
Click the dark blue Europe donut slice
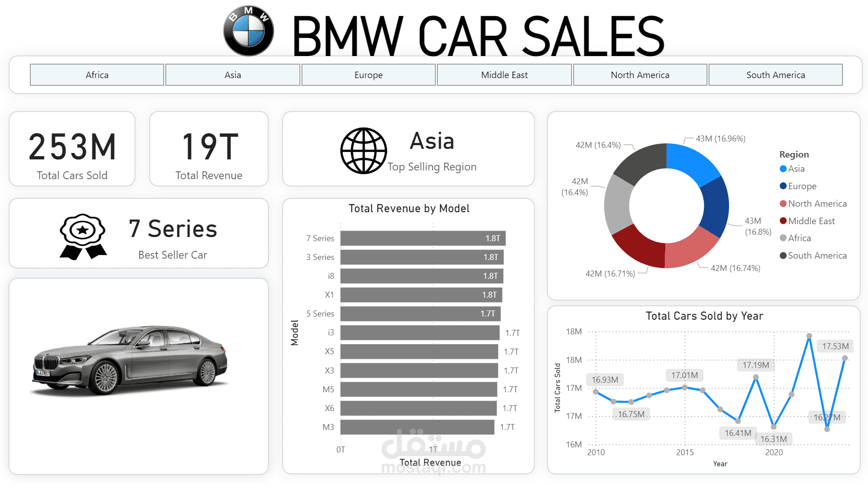click(716, 206)
